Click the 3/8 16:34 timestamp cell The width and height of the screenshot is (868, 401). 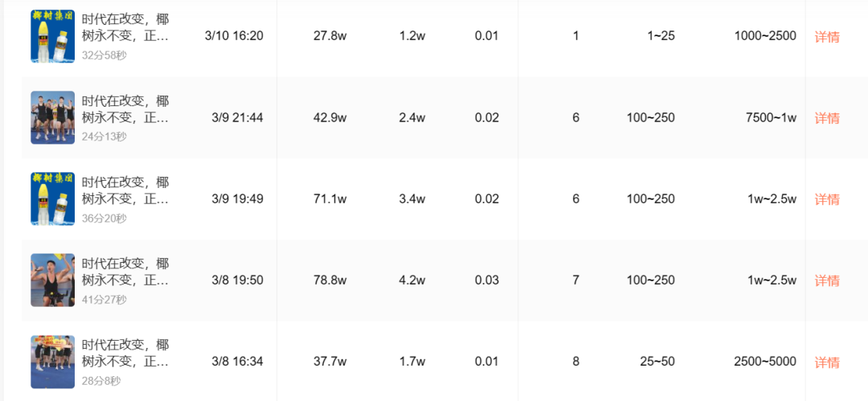click(x=237, y=362)
